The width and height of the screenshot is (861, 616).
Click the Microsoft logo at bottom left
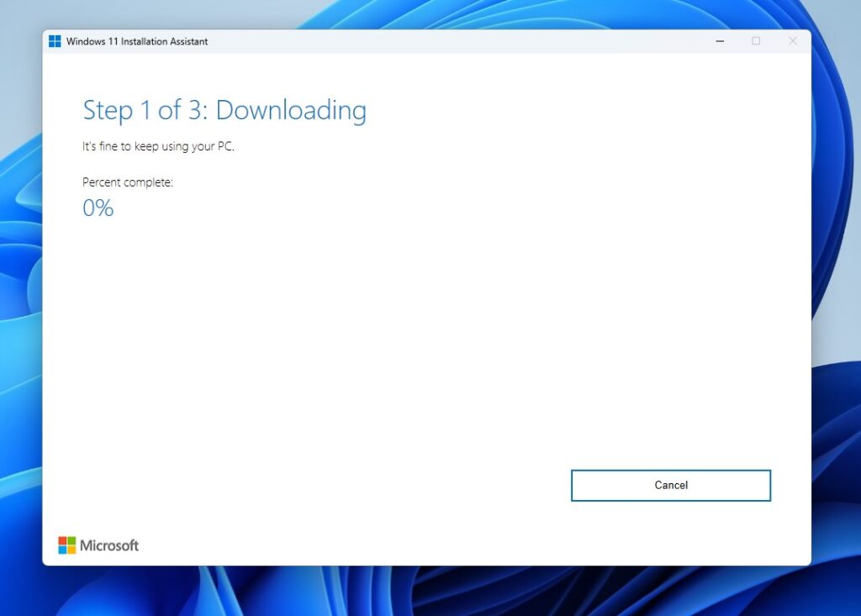pyautogui.click(x=97, y=545)
